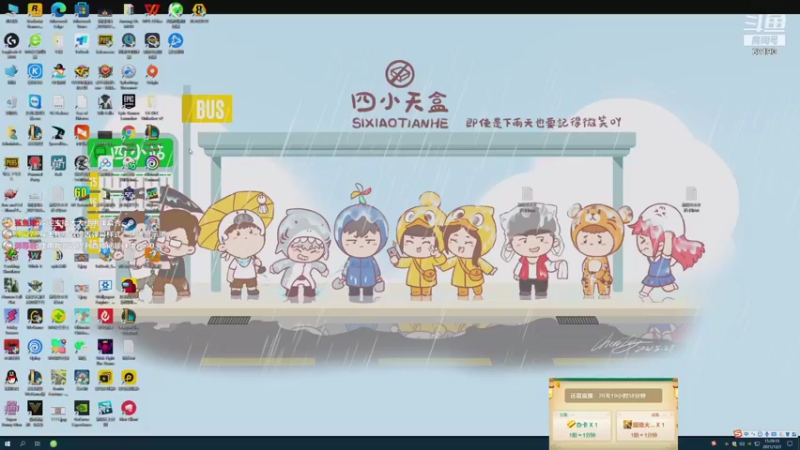Launch the Witch It game icon
This screenshot has width=800, height=450.
point(35,255)
